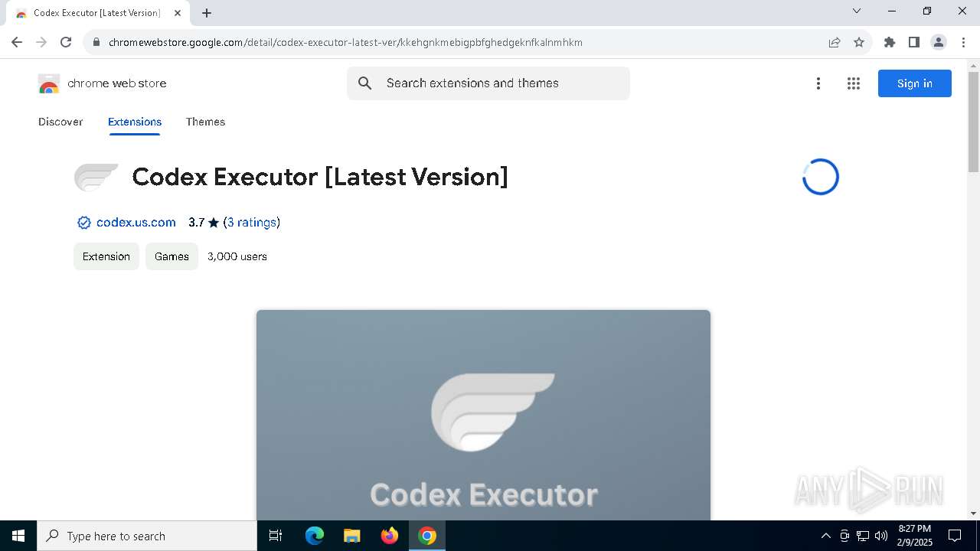The width and height of the screenshot is (980, 551).
Task: Click the address bar URL
Action: (x=345, y=42)
